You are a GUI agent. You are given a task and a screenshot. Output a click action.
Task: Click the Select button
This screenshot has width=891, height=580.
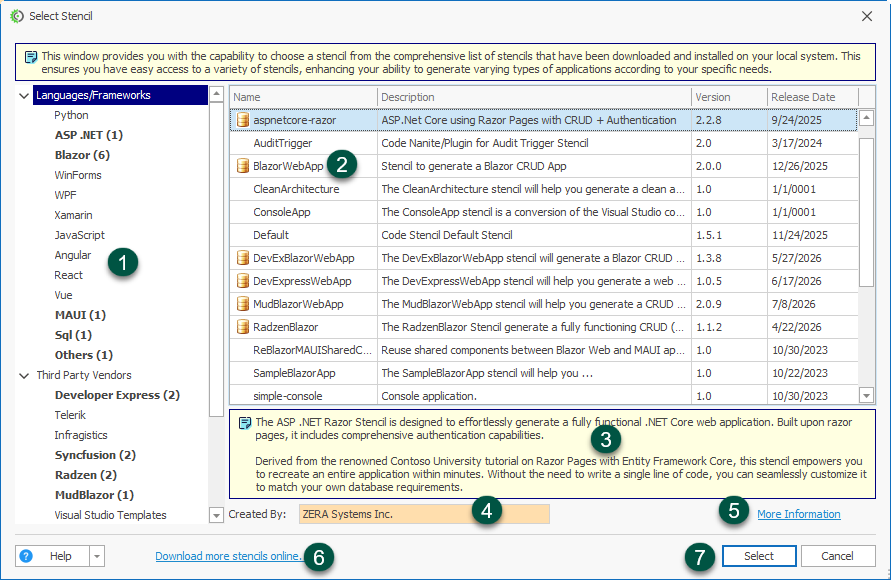[x=759, y=556]
